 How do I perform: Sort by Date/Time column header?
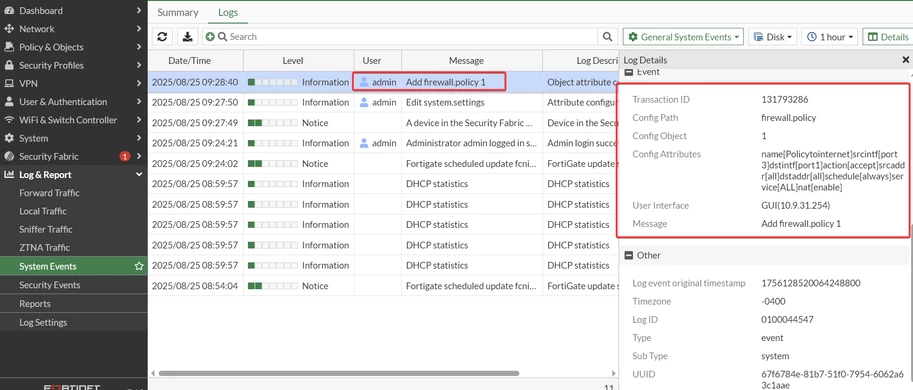pyautogui.click(x=196, y=61)
